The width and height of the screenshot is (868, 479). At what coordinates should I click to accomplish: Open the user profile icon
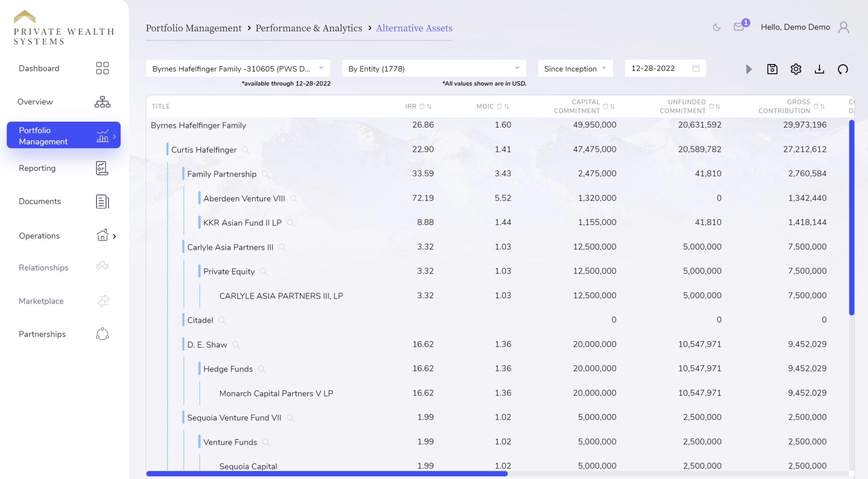pos(844,27)
